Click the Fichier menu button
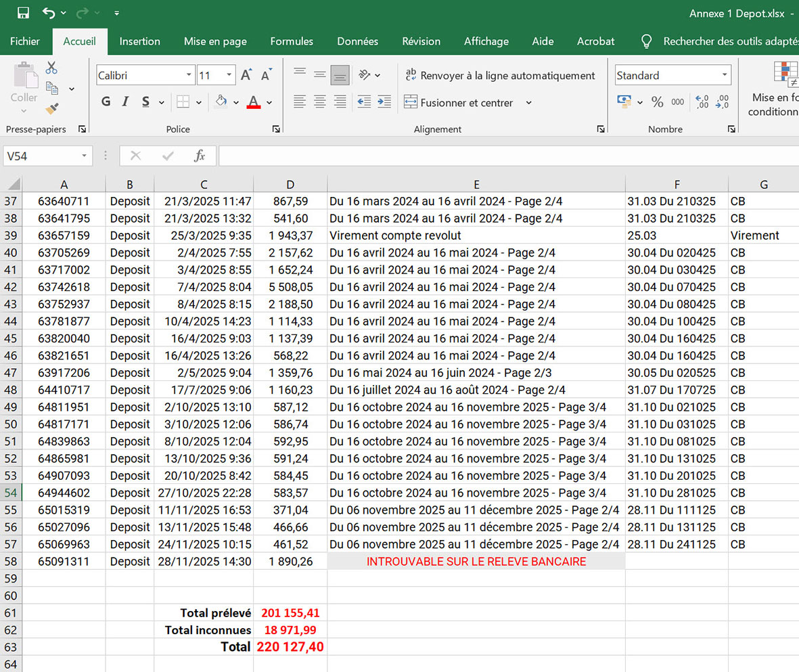This screenshot has height=672, width=799. (x=25, y=41)
